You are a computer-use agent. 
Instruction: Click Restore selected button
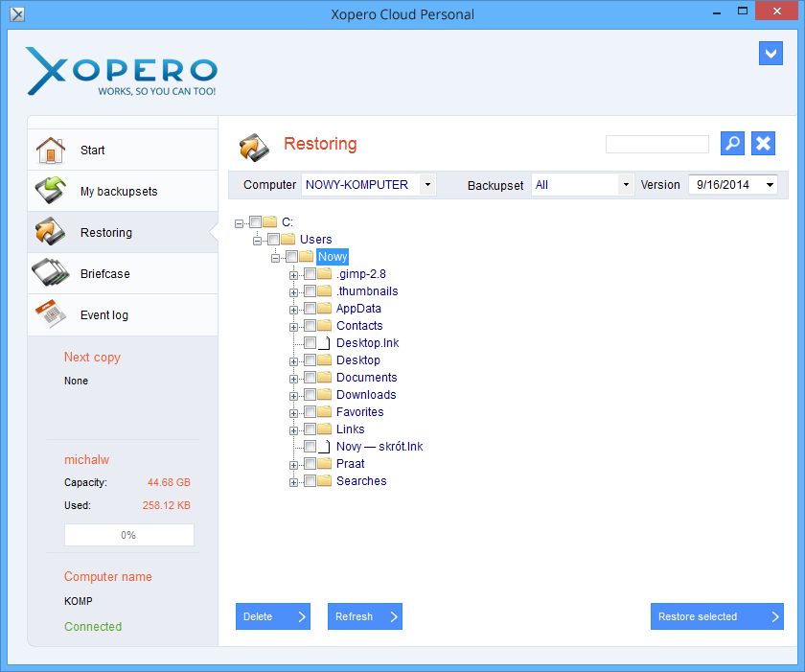coord(717,616)
